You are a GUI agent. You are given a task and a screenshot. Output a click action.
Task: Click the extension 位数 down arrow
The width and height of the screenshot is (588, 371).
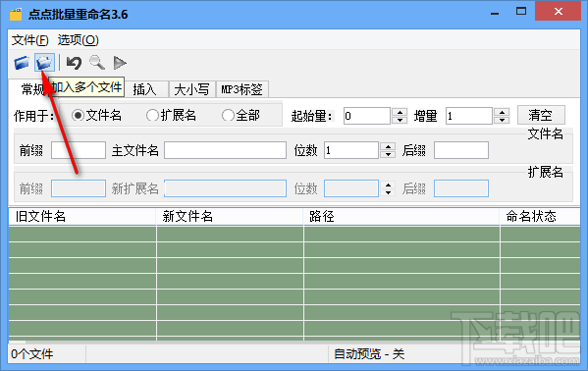tap(388, 192)
